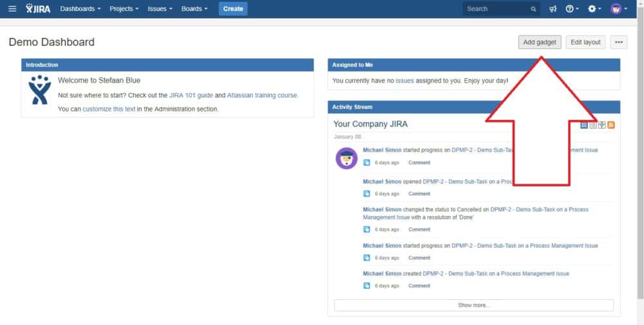Open the user profile avatar menu

click(x=618, y=8)
